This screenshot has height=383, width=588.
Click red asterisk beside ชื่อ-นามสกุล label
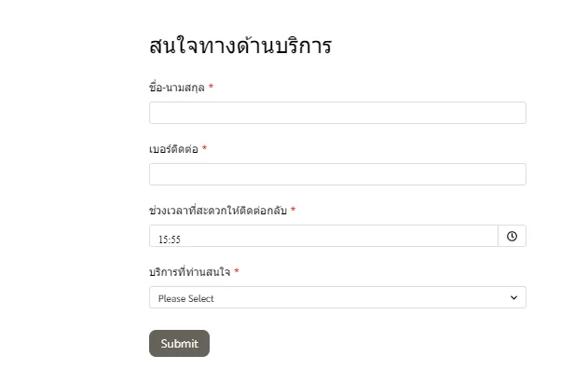[211, 87]
